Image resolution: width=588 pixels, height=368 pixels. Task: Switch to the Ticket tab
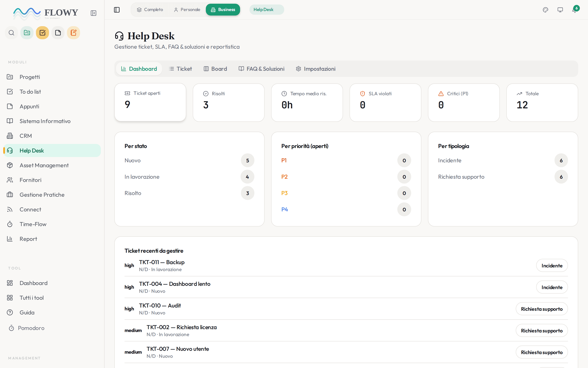[x=180, y=69]
